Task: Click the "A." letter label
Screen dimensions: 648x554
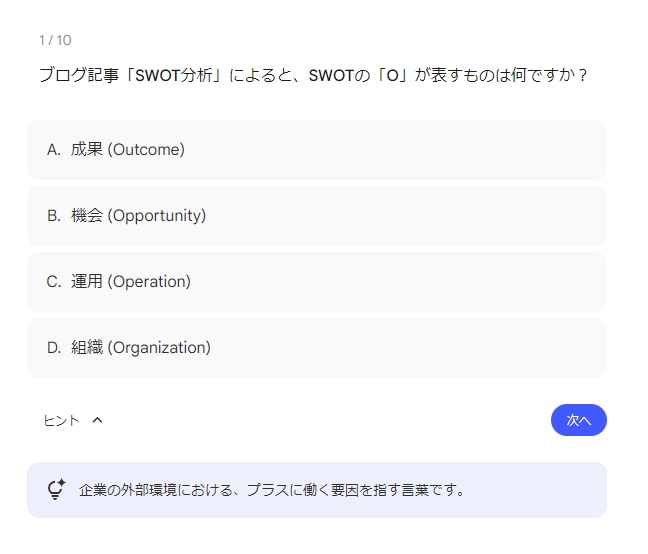Action: coord(54,150)
